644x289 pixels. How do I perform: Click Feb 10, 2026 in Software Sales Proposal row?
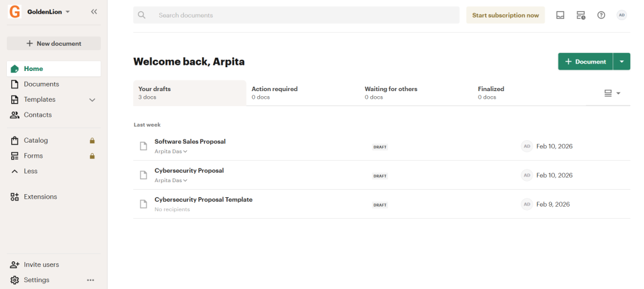coord(555,146)
